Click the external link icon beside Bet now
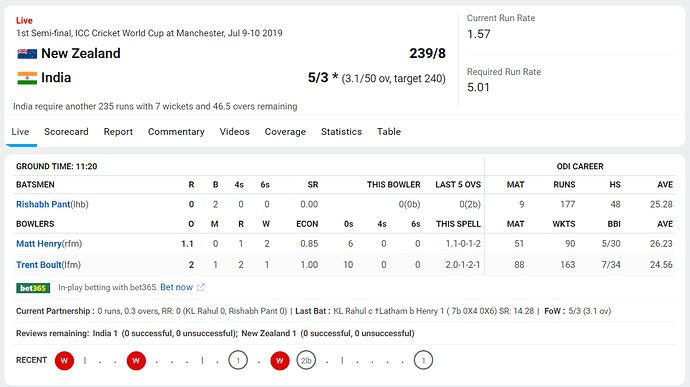This screenshot has width=690, height=387. point(201,287)
